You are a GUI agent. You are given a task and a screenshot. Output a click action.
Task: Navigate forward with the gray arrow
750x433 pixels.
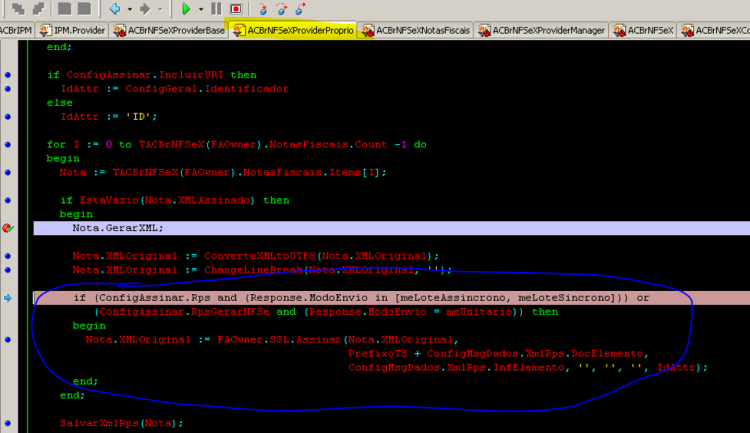click(x=145, y=9)
